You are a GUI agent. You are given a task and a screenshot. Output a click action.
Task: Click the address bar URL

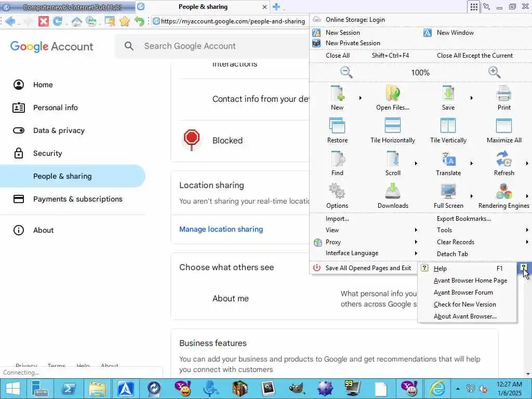(232, 21)
